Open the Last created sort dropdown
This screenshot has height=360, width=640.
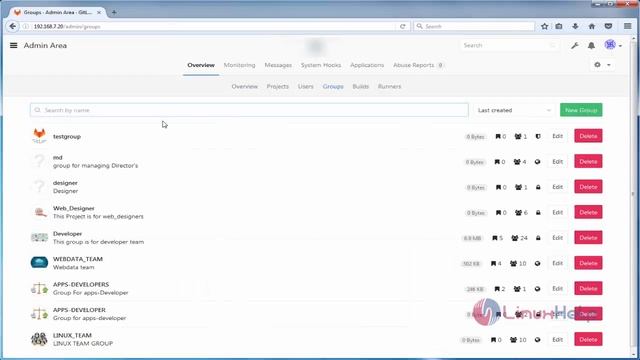(514, 110)
